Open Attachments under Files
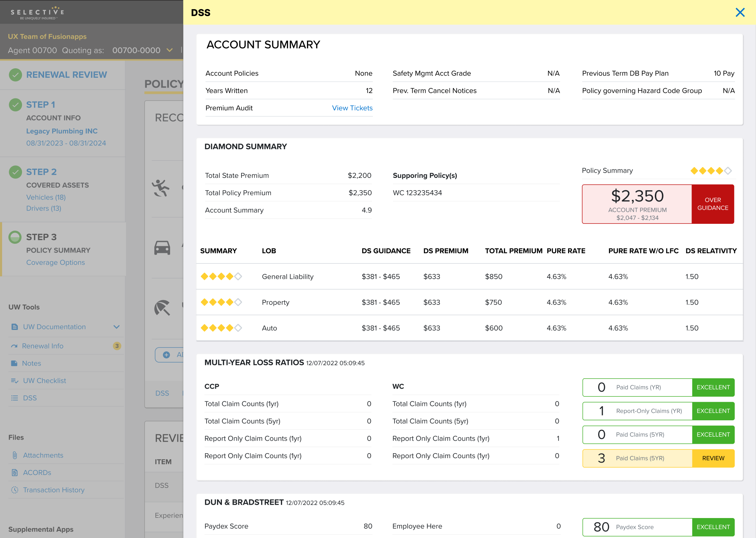The width and height of the screenshot is (756, 538). pyautogui.click(x=43, y=455)
